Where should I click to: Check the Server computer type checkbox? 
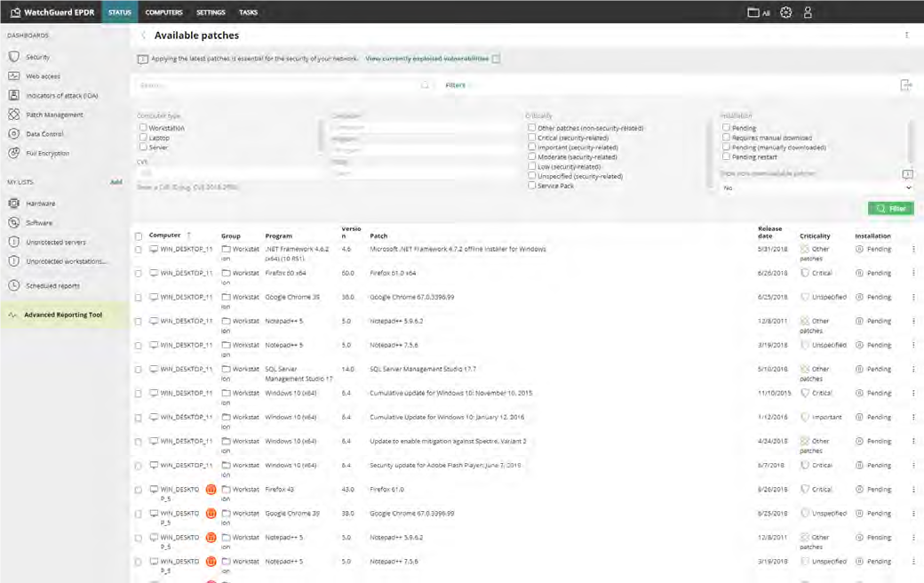[x=143, y=147]
